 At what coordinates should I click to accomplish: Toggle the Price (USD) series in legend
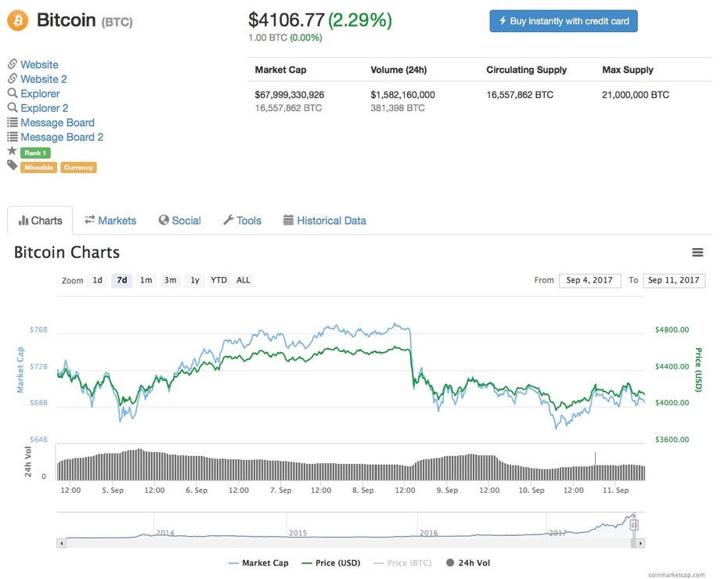pyautogui.click(x=331, y=563)
